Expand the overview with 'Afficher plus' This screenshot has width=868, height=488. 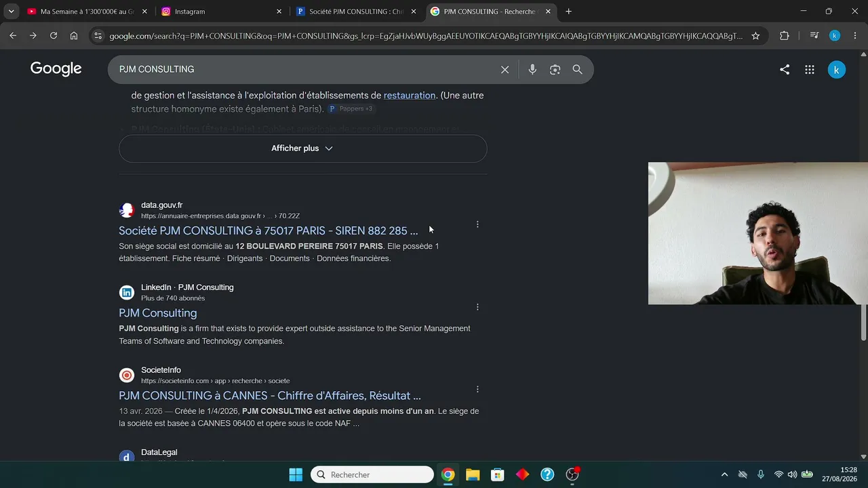[x=302, y=148]
